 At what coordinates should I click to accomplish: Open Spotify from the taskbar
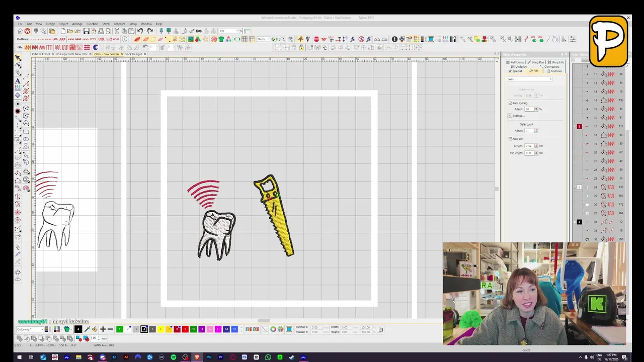[174, 357]
